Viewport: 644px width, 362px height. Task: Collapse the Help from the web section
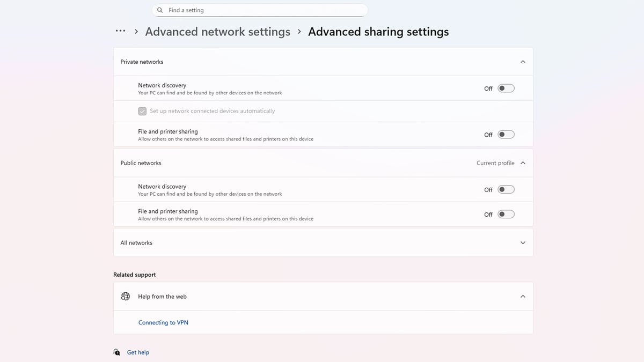[x=523, y=297]
